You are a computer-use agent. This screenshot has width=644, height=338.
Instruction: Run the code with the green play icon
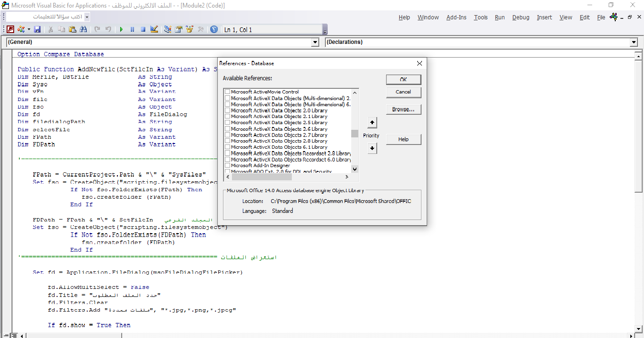[121, 29]
